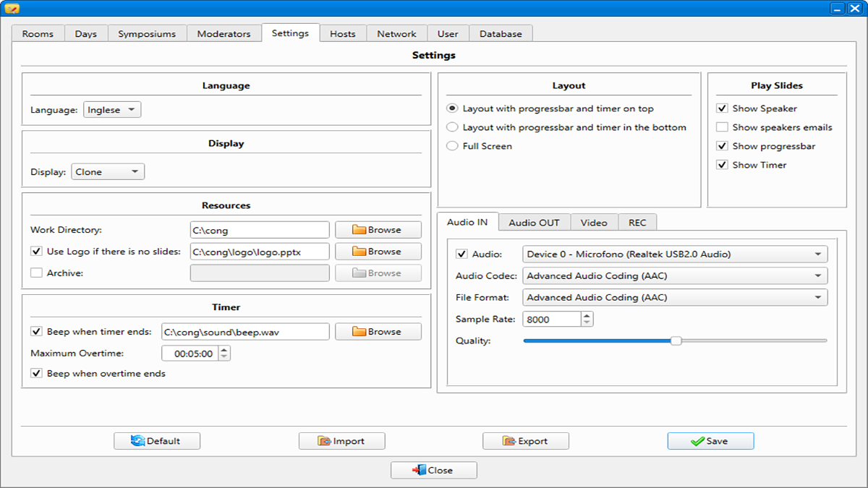Click the Save button text

717,441
